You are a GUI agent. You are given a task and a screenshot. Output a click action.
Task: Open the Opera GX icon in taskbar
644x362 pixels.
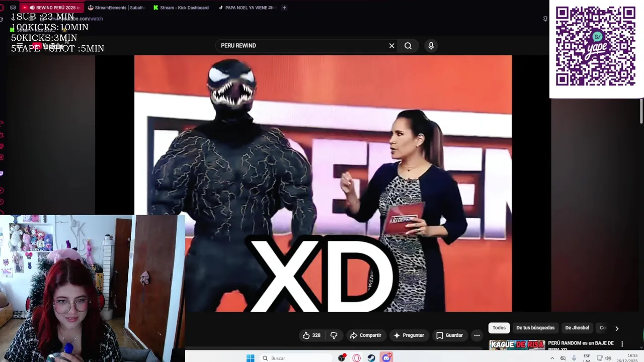tap(356, 358)
